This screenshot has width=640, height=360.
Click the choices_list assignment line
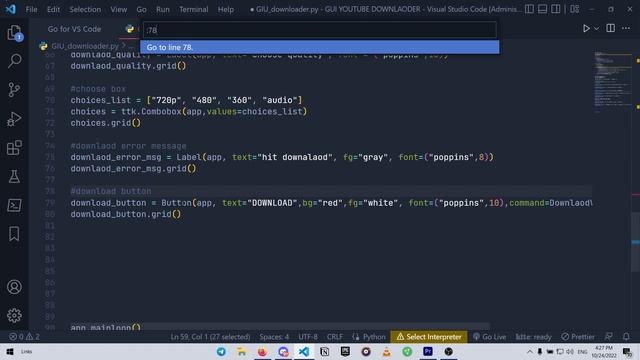pos(186,100)
